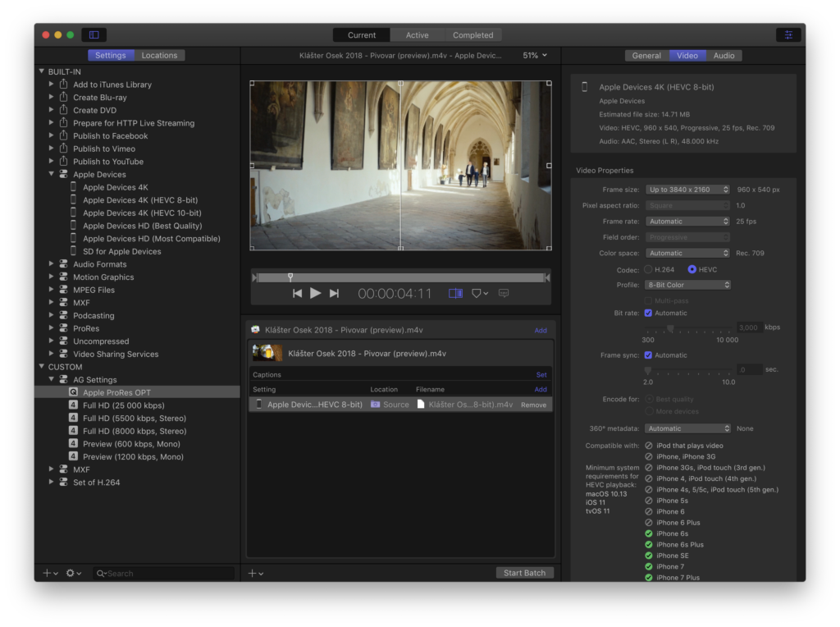Click the 4 icon beside Preview (600 kbps, Mono)

73,444
